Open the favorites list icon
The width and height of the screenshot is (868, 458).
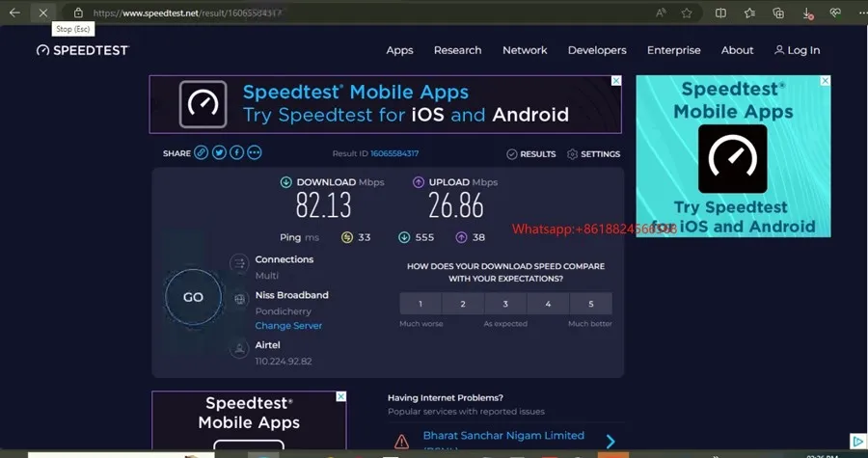click(749, 13)
